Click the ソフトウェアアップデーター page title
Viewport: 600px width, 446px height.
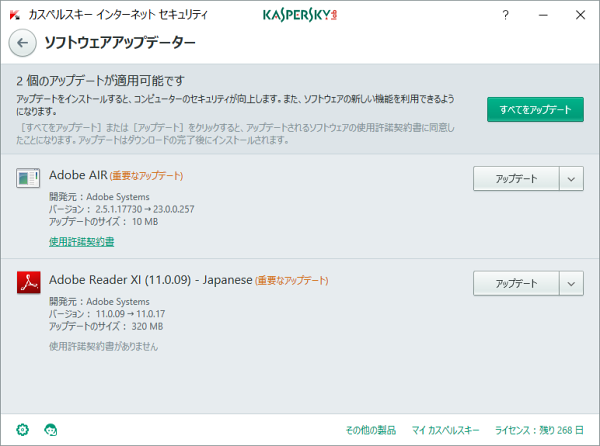pos(120,42)
